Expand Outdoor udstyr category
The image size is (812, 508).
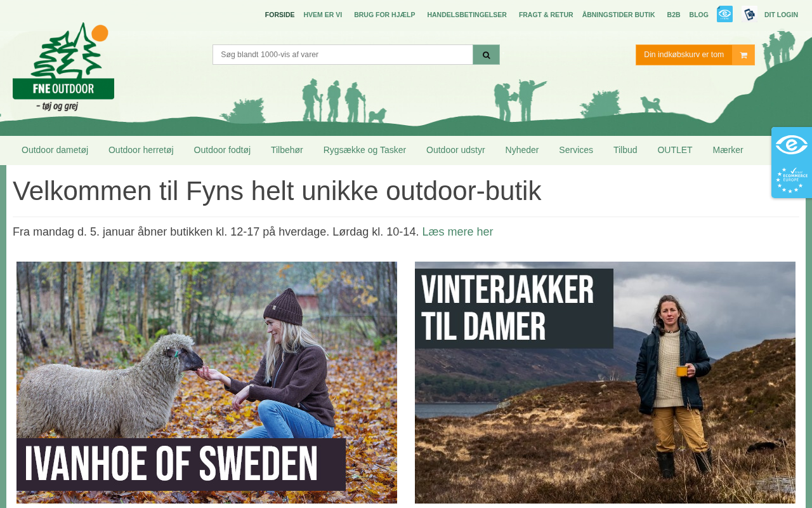455,150
